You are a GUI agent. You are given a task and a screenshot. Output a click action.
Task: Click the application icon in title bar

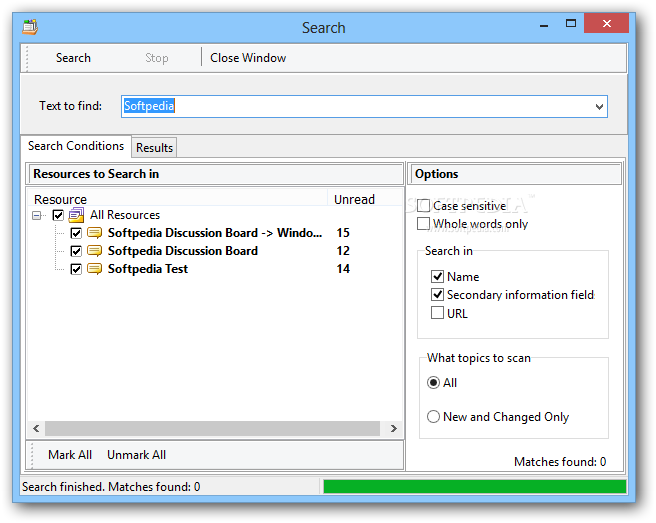click(30, 27)
